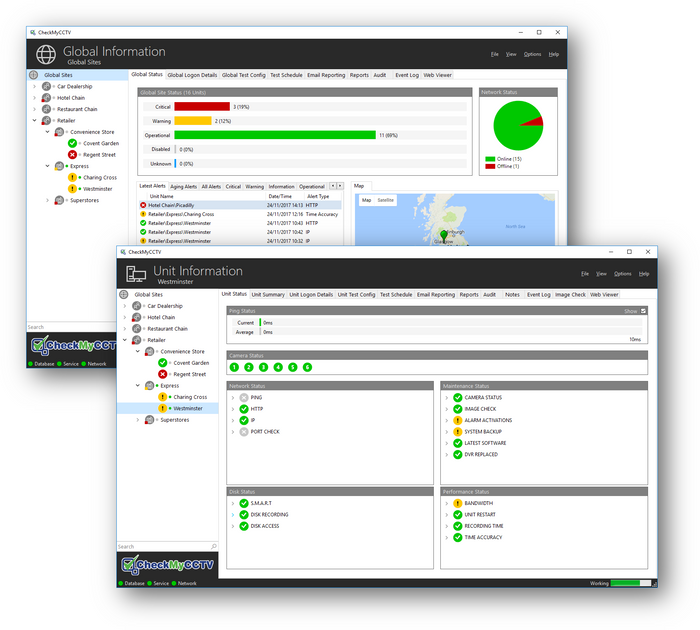Click the SYSTEM BACKUP warning icon
The image size is (700, 630).
click(x=458, y=431)
